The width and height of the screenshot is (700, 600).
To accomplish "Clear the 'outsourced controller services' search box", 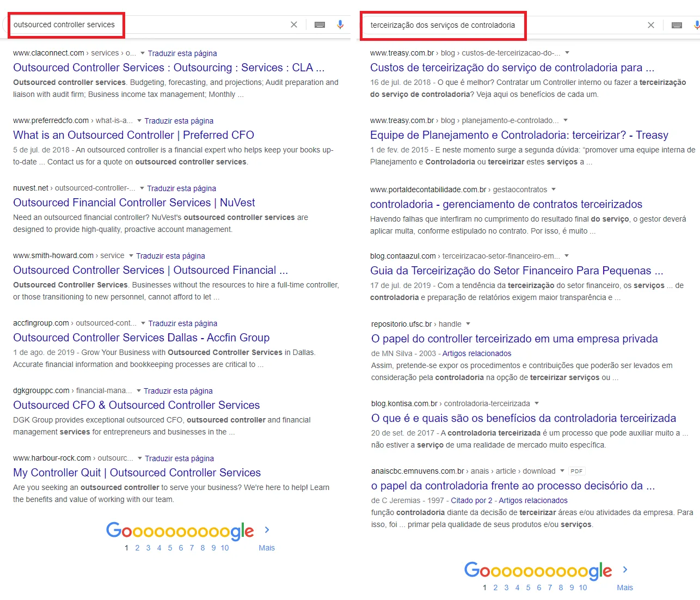I will (x=294, y=25).
